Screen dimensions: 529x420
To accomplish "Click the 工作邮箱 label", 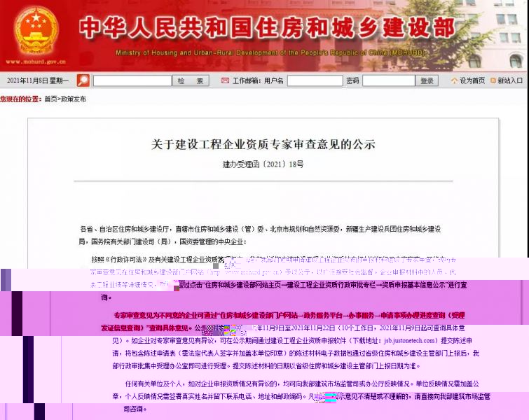I will tap(246, 80).
